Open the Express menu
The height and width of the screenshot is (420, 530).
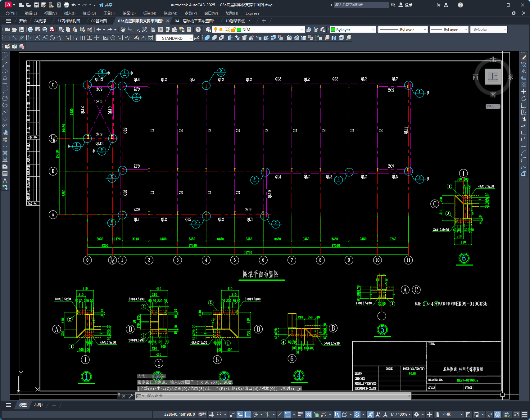click(252, 13)
